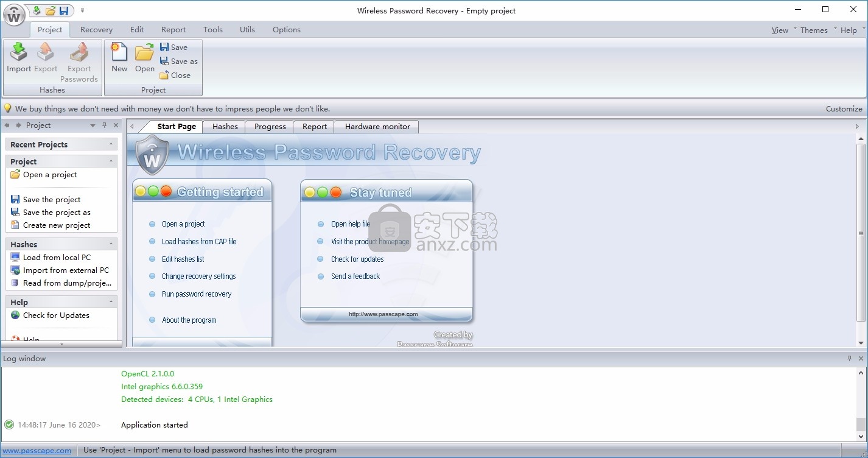Pin the Project side panel
This screenshot has width=868, height=458.
click(105, 125)
